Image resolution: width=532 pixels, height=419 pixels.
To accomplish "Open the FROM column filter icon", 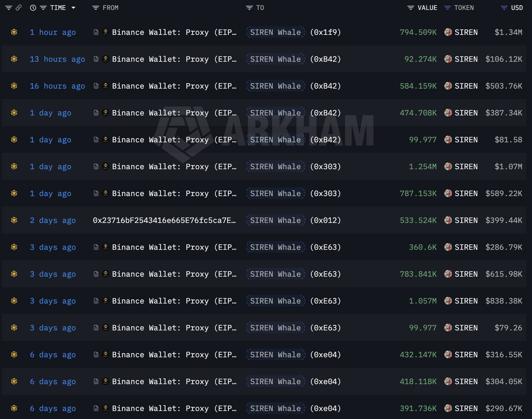I will point(95,8).
